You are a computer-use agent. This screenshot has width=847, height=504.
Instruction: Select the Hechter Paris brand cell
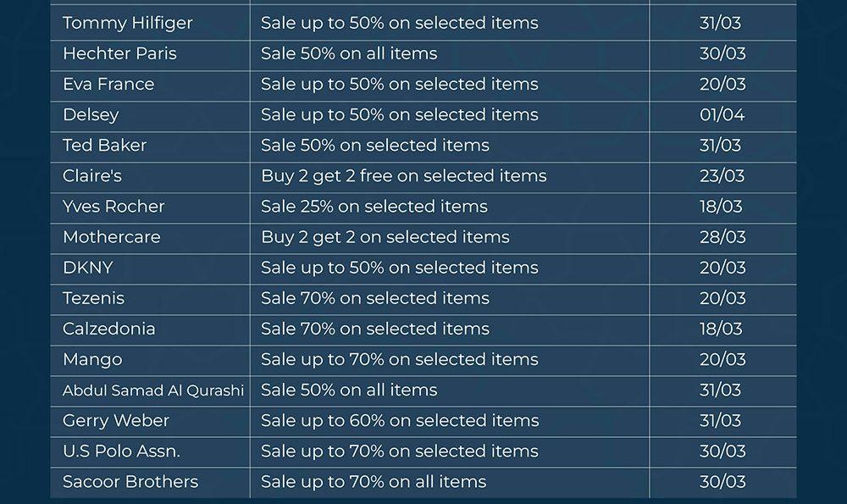119,53
